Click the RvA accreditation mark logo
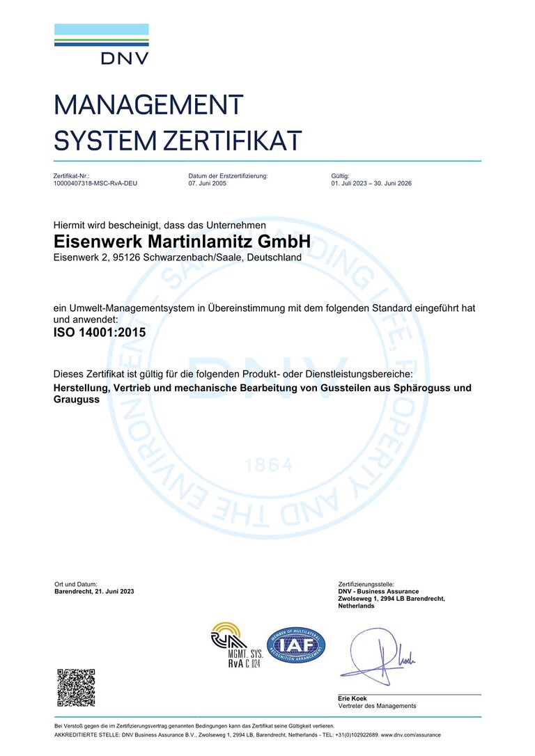535x756 pixels. coord(237,645)
